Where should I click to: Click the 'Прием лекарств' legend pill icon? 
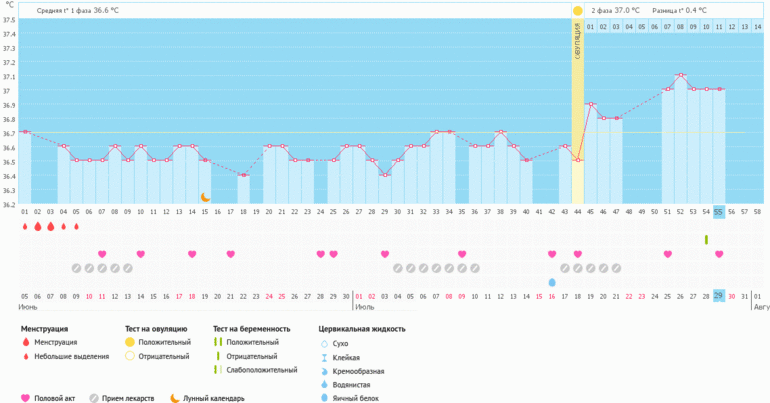pos(93,398)
